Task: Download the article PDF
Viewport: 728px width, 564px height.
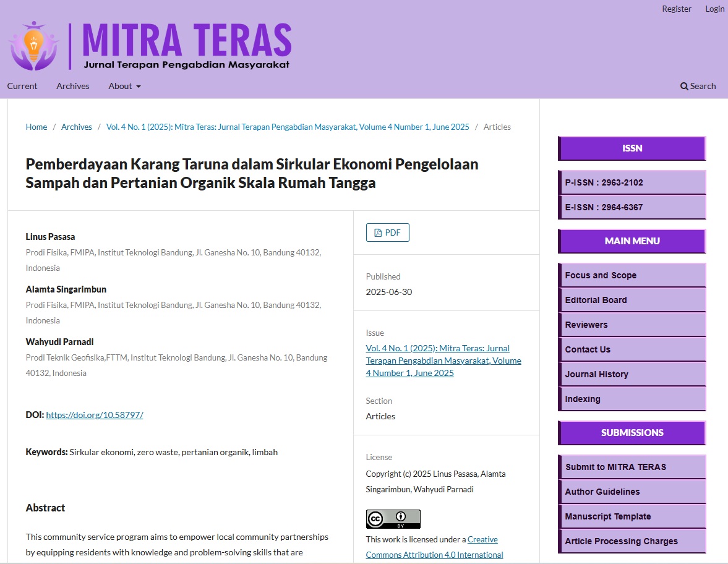Action: click(x=387, y=233)
